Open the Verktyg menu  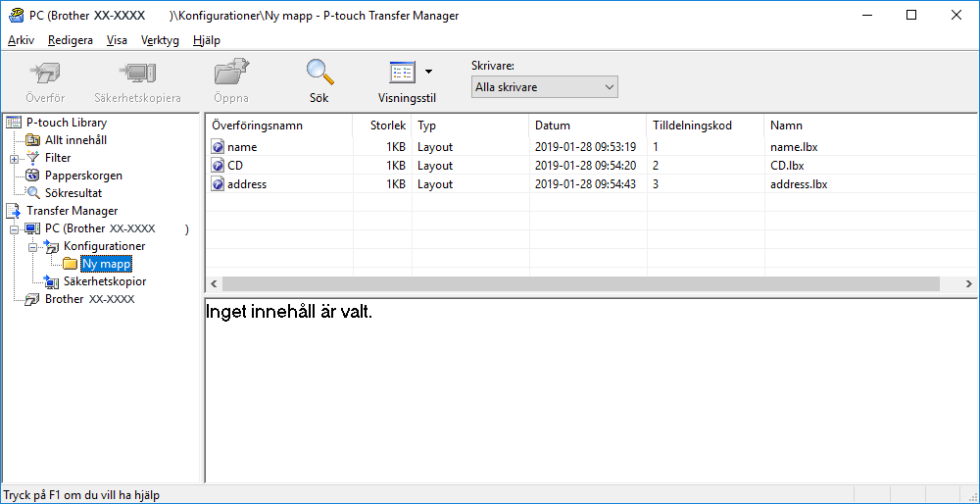pos(160,40)
